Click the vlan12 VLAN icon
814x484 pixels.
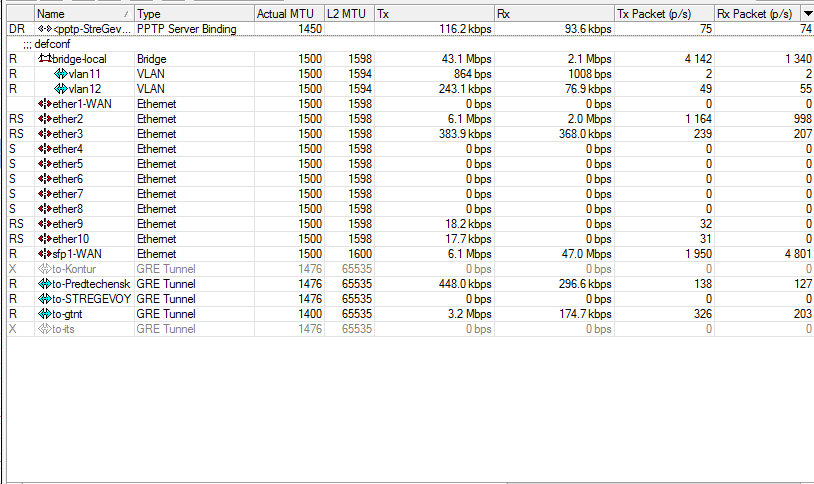pos(61,89)
